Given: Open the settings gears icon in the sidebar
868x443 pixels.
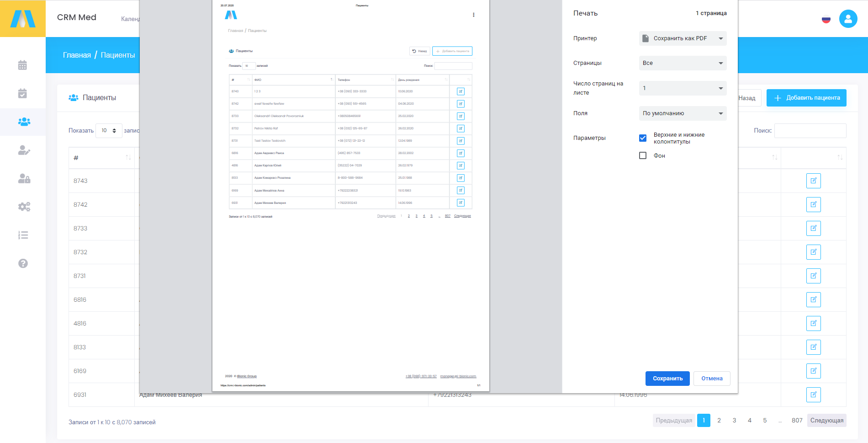Looking at the screenshot, I should click(x=24, y=207).
